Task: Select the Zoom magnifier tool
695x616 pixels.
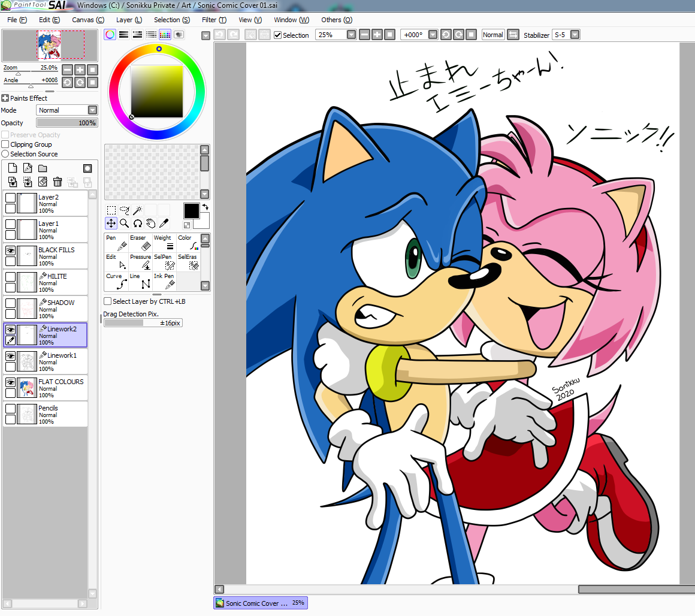Action: pos(125,224)
